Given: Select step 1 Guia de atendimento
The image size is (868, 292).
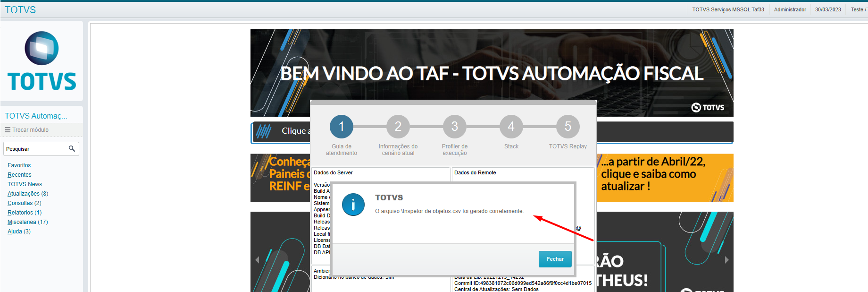Looking at the screenshot, I should click(x=342, y=127).
